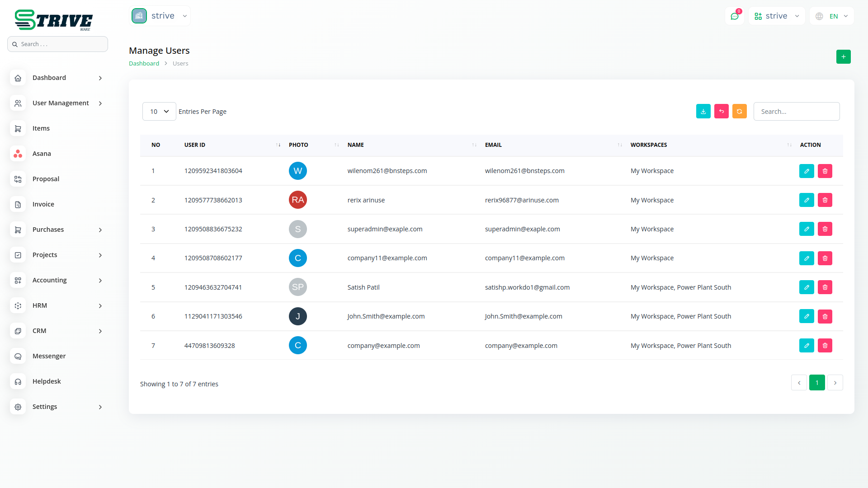Click the table search input field
The width and height of the screenshot is (868, 488).
[x=796, y=111]
